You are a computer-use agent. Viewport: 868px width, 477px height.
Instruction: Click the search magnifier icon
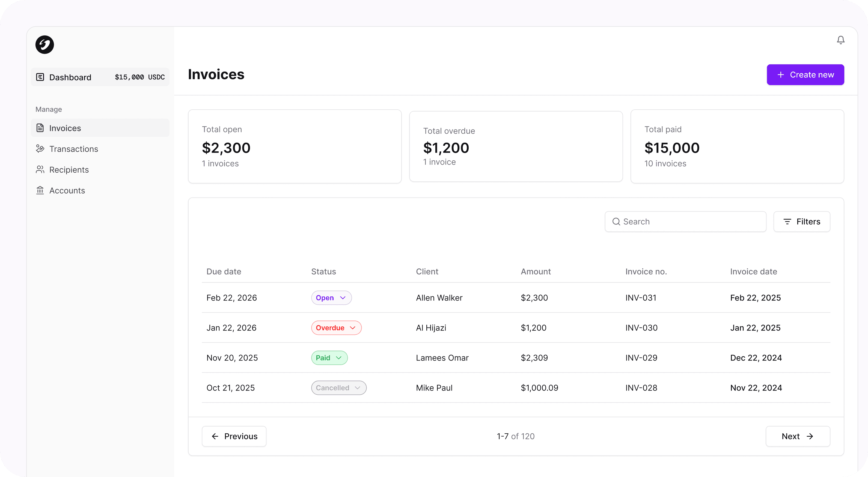[616, 221]
